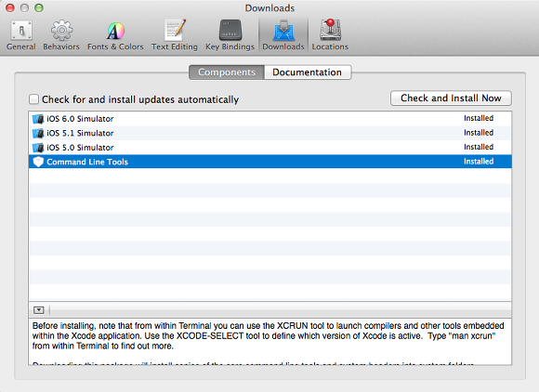The height and width of the screenshot is (392, 539).
Task: Close the Downloads preferences window
Action: coord(10,8)
